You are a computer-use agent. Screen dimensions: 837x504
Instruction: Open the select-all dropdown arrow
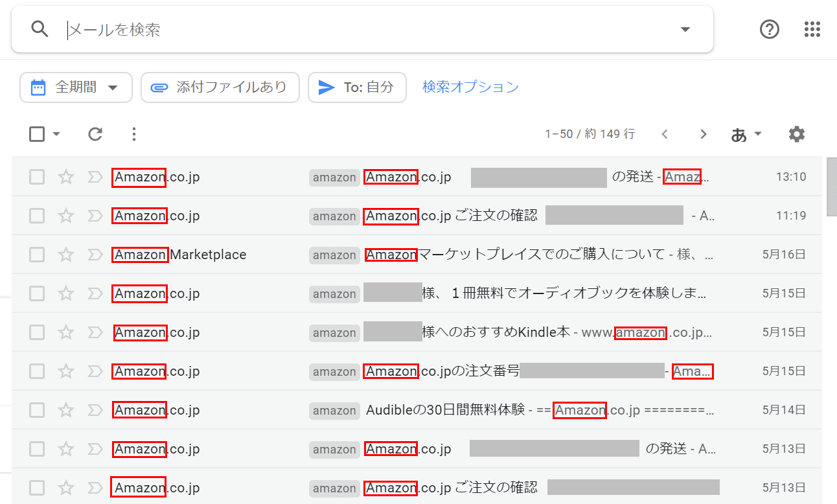(x=56, y=134)
